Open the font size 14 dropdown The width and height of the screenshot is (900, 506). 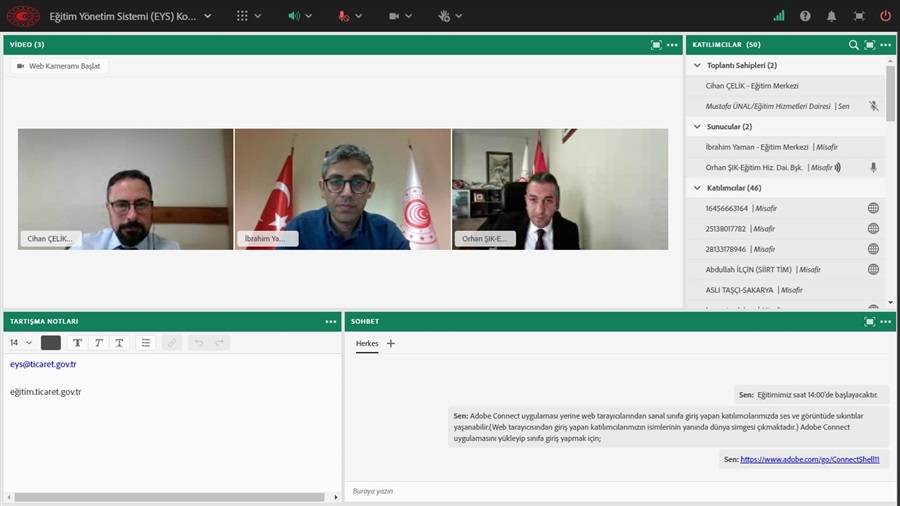point(20,343)
